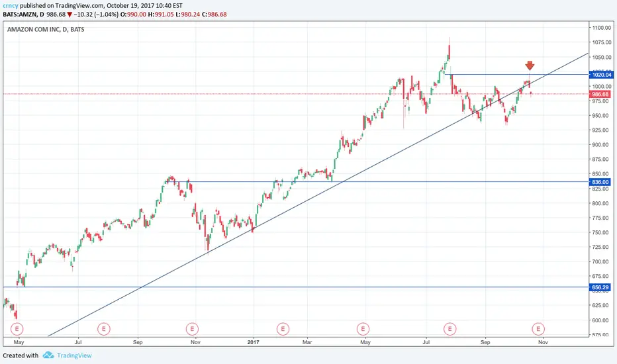
Task: Click the earnings E marker near late July 2016
Action: coord(104,328)
